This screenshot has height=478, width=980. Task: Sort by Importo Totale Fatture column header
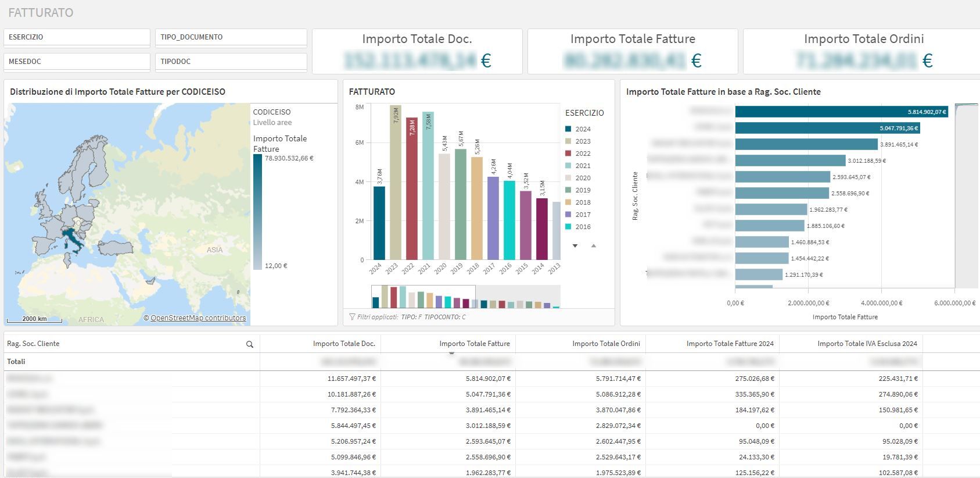click(x=474, y=344)
